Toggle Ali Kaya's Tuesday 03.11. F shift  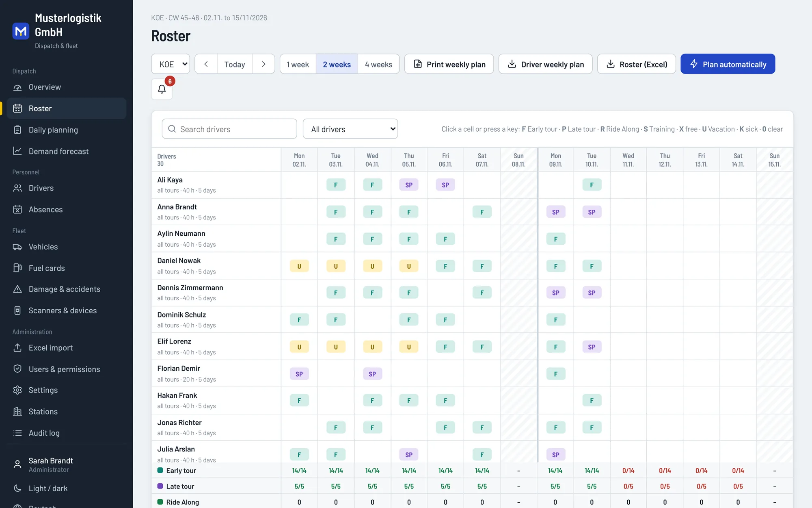pos(336,185)
